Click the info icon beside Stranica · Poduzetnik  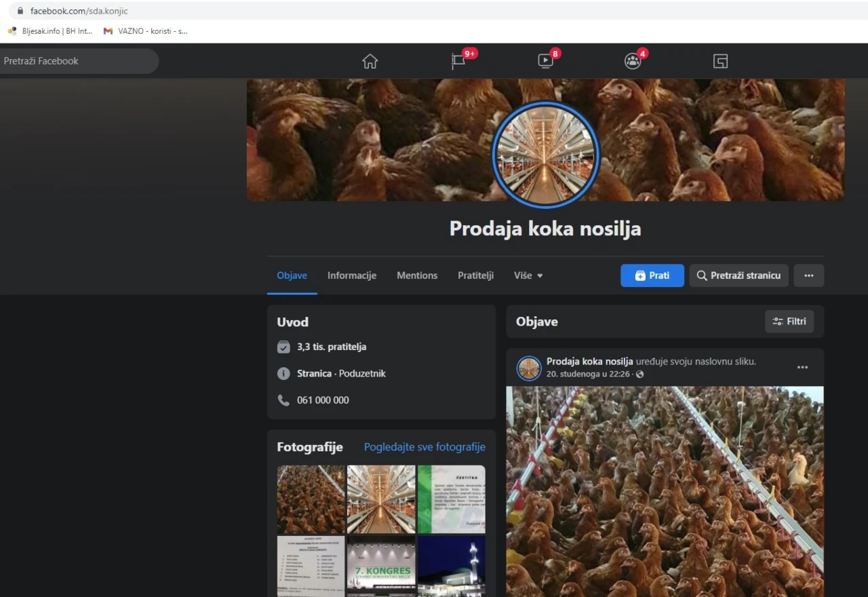[x=283, y=374]
